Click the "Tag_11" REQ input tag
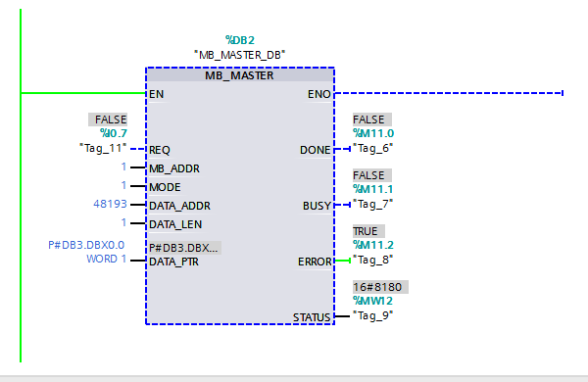This screenshot has width=588, height=382. pos(103,148)
